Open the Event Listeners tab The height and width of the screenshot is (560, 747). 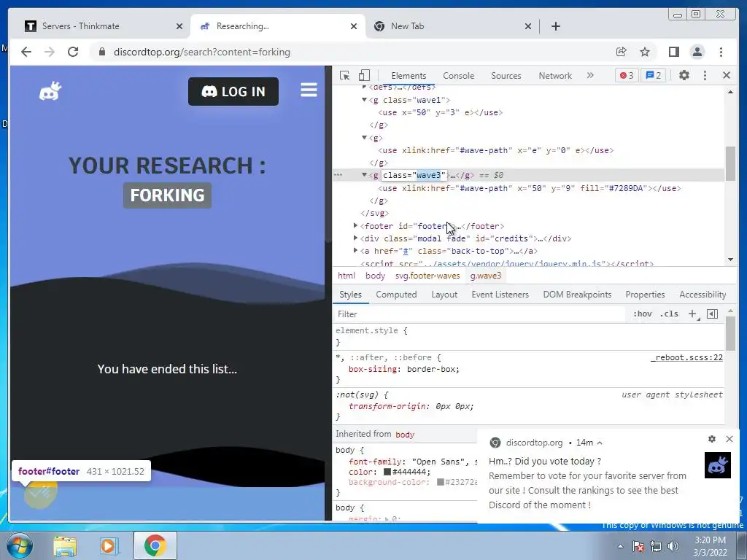coord(500,295)
